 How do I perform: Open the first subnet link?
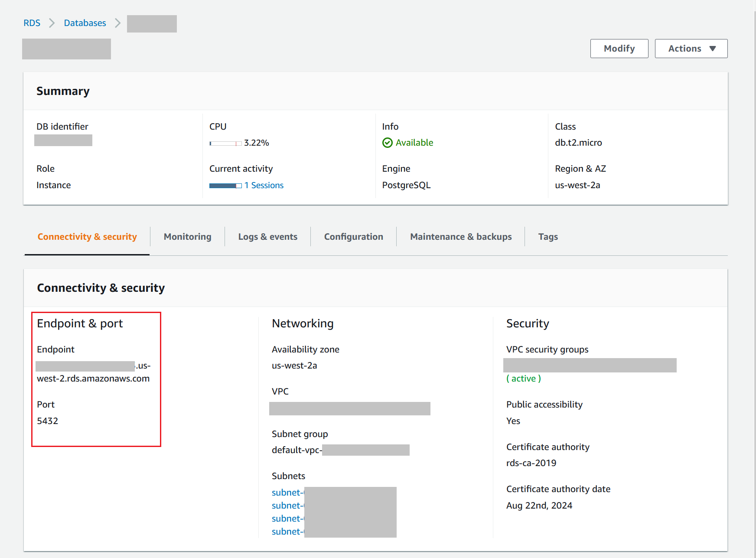287,493
